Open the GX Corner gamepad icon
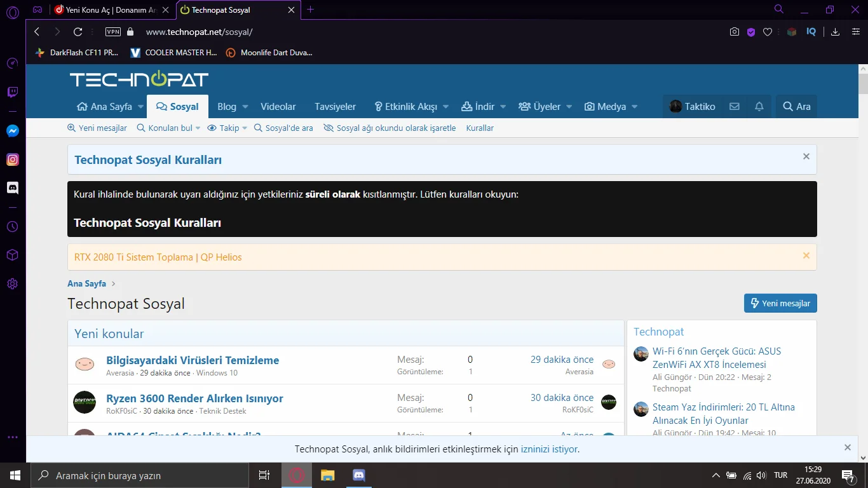This screenshot has height=488, width=868. coord(37,10)
